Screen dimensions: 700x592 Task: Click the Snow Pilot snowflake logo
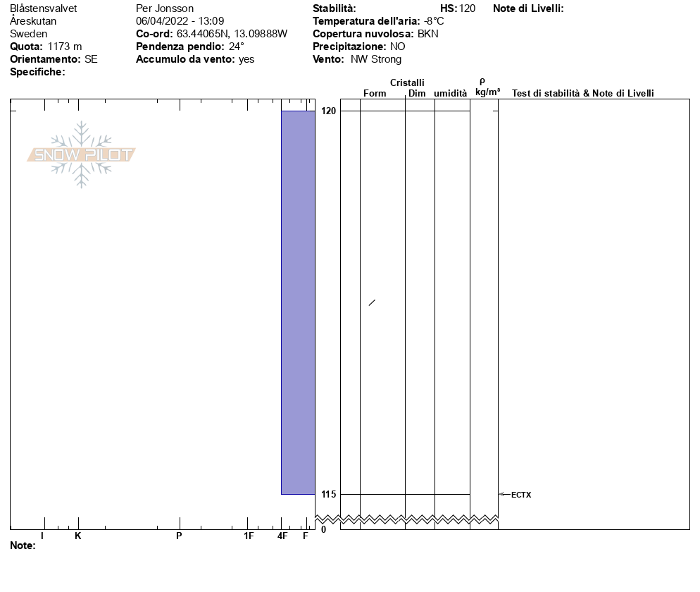[82, 154]
